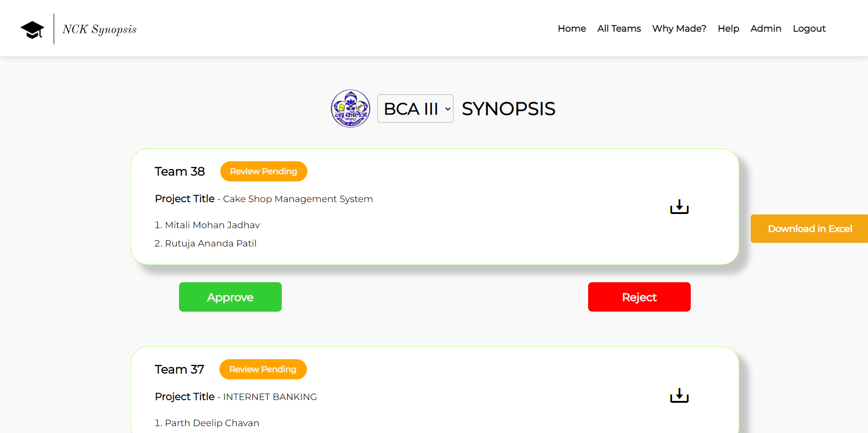Image resolution: width=868 pixels, height=433 pixels.
Task: Select the graduation cap logo in the header
Action: tap(32, 28)
